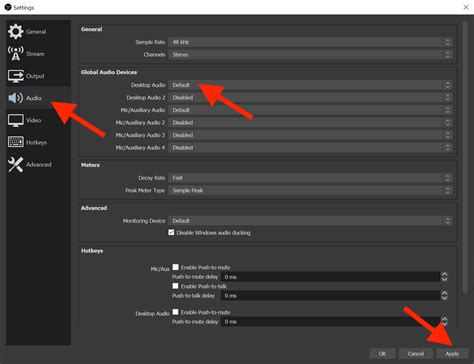
Task: Open the Desktop Audio device dropdown
Action: click(x=310, y=85)
